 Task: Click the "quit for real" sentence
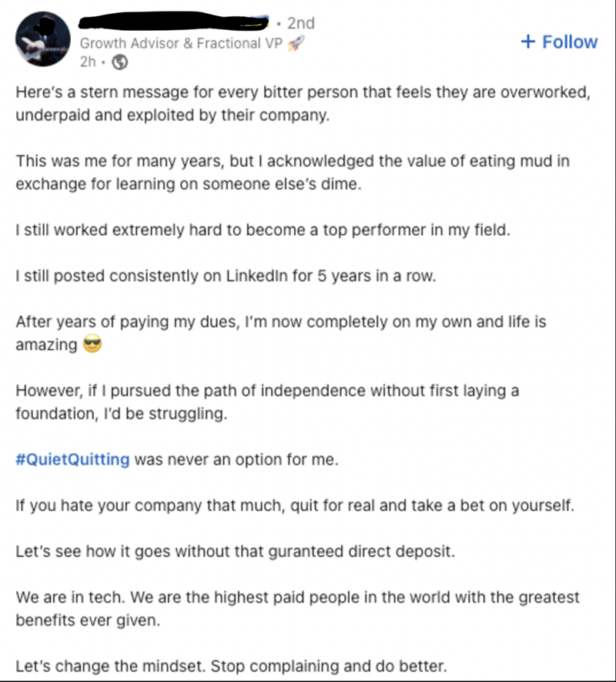point(295,506)
